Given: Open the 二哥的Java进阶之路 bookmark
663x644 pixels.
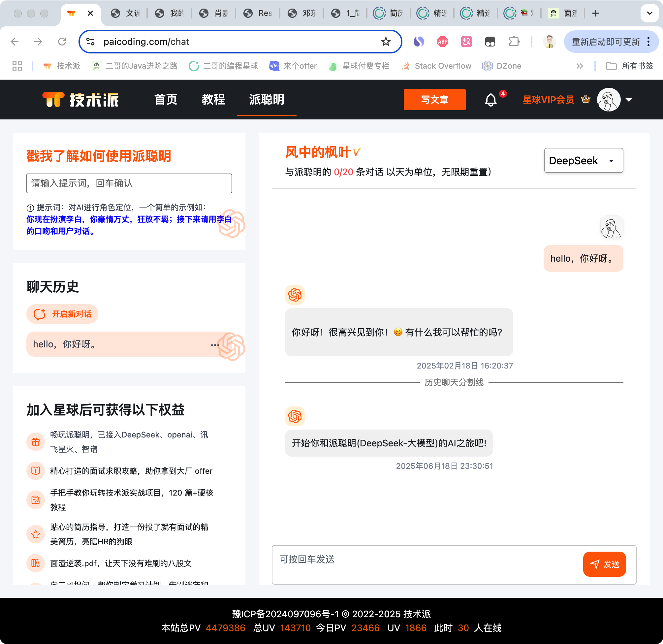Looking at the screenshot, I should click(135, 66).
